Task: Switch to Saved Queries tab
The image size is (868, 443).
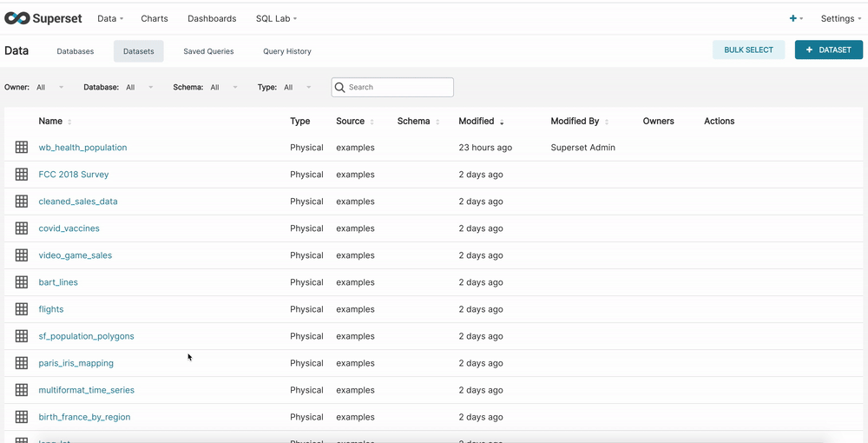Action: tap(208, 51)
